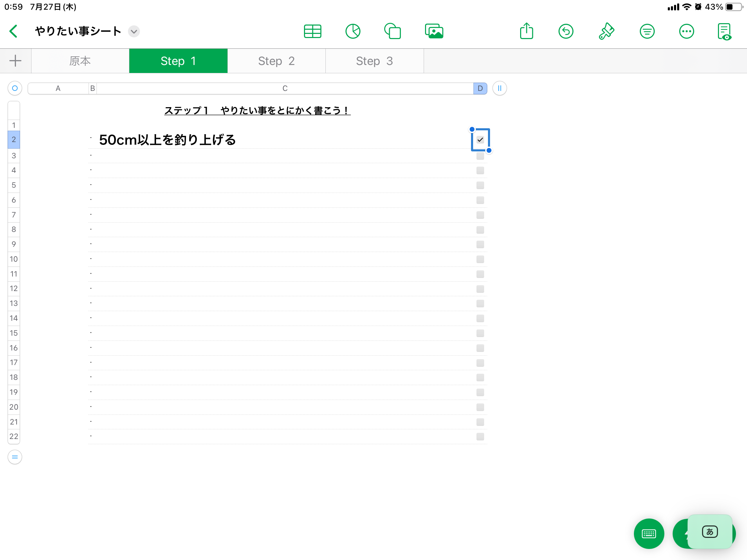Uncheck the checked box in row 2
This screenshot has width=747, height=560.
pyautogui.click(x=480, y=140)
